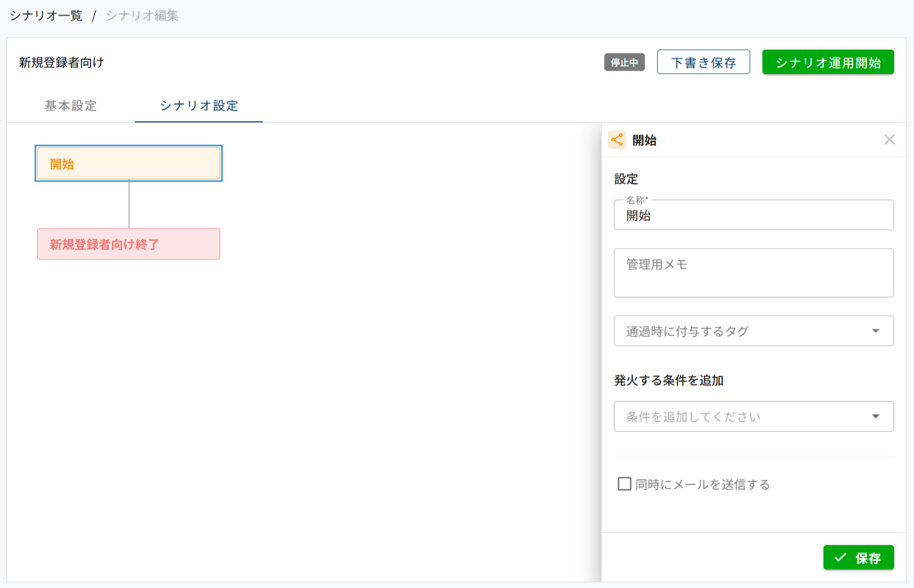
Task: Click the connector line between flow nodes
Action: pyautogui.click(x=129, y=204)
